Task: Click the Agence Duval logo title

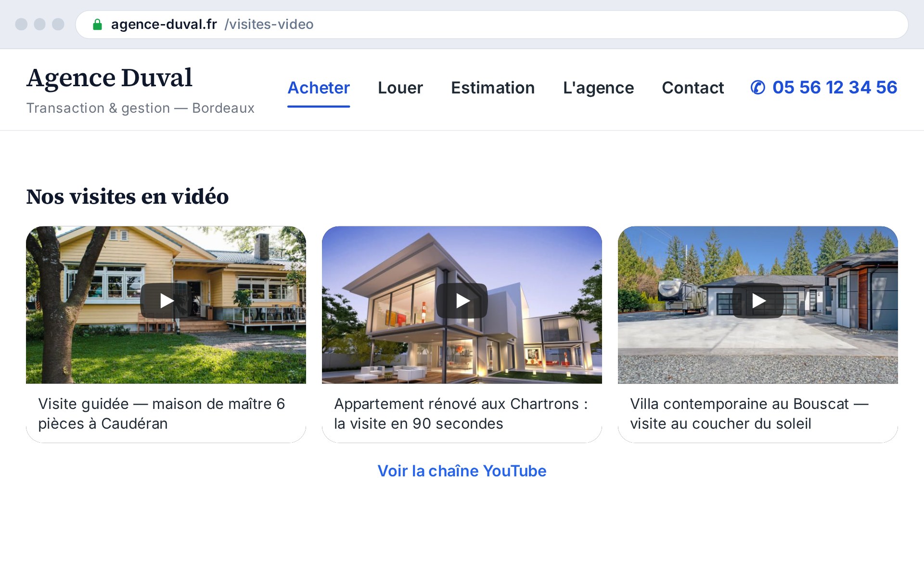Action: tap(109, 78)
